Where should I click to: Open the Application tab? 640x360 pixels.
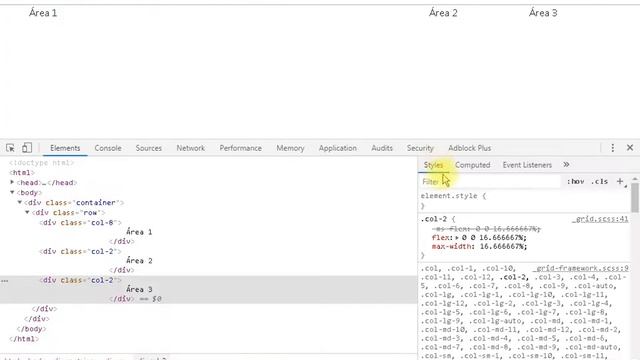pos(338,148)
